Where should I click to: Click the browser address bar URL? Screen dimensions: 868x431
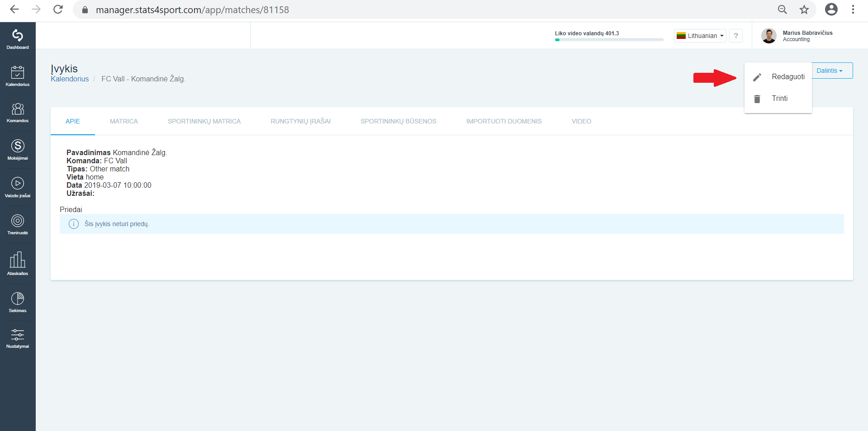click(192, 9)
